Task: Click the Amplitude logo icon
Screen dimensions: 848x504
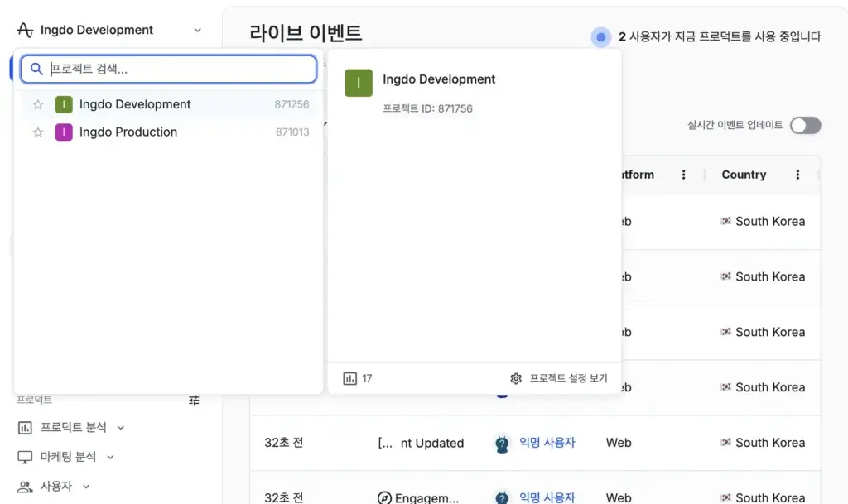Action: click(25, 30)
